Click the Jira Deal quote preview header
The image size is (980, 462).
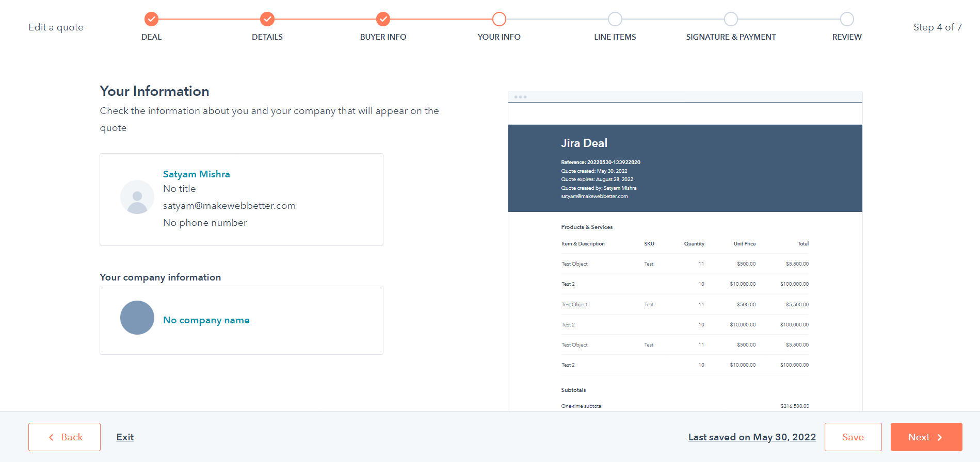[x=584, y=143]
